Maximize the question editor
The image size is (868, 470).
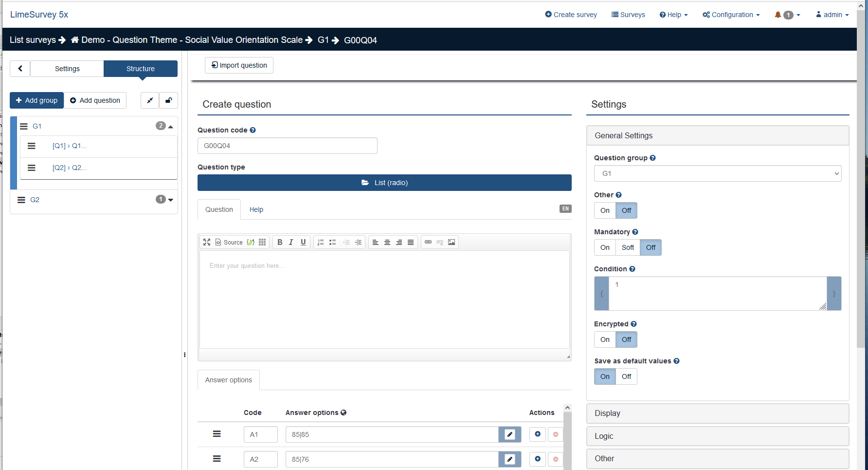click(207, 242)
